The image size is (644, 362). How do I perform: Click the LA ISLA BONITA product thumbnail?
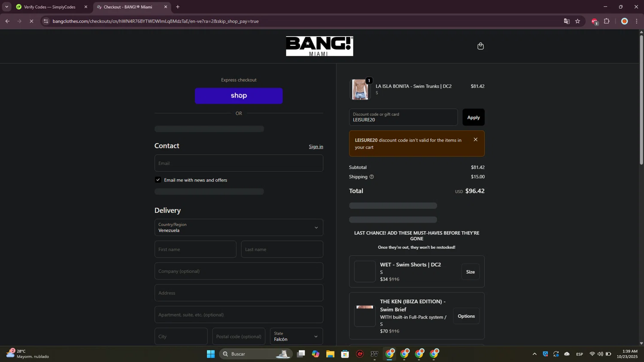pyautogui.click(x=360, y=89)
